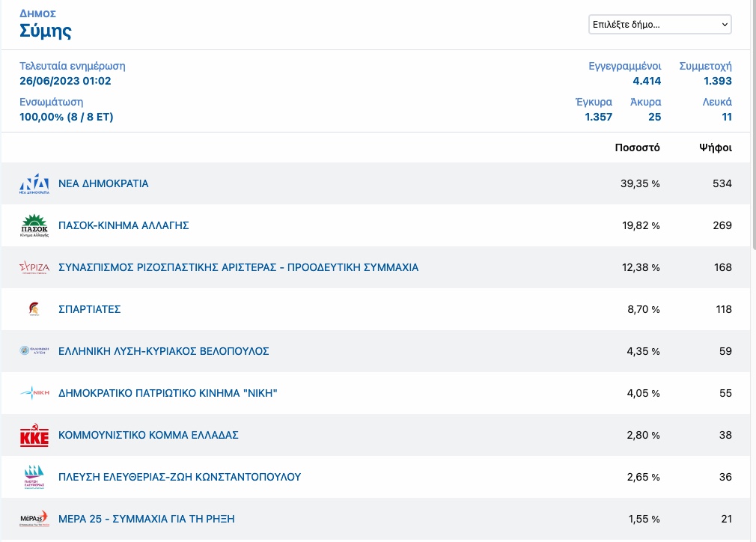Open the ΝΕΑ ΔΗΜΟΚΡΑΤΙΑ party link
The image size is (756, 542).
103,183
